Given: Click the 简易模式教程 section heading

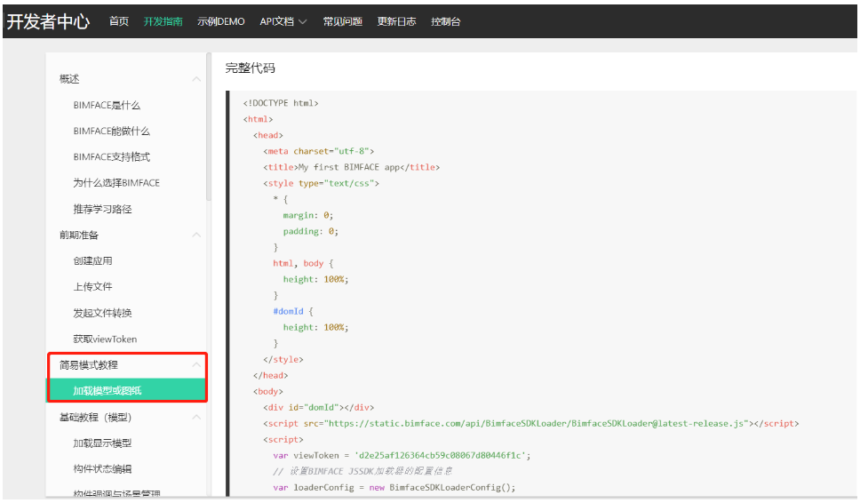Looking at the screenshot, I should pos(89,365).
